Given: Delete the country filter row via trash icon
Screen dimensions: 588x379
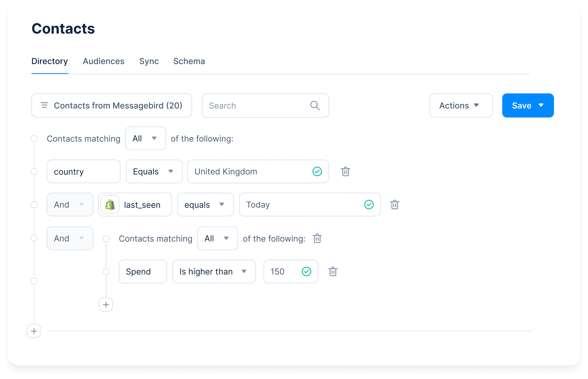Looking at the screenshot, I should tap(345, 172).
